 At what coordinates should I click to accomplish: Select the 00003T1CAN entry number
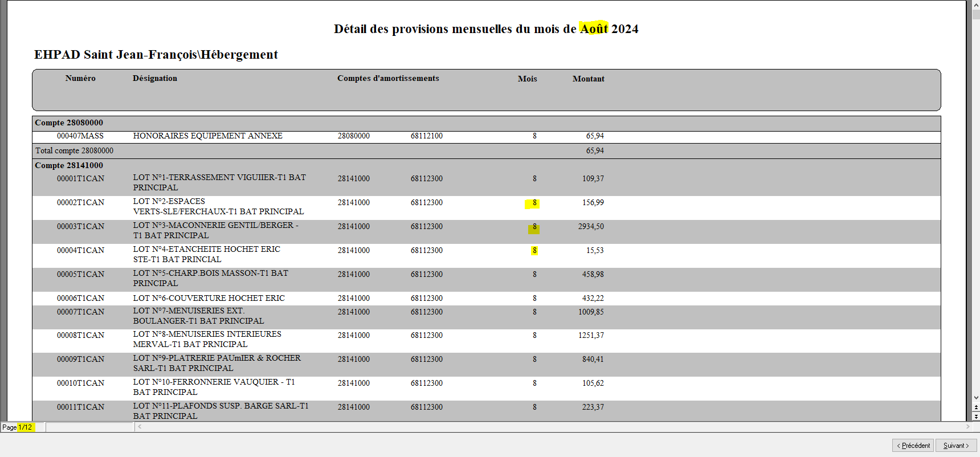pos(80,227)
